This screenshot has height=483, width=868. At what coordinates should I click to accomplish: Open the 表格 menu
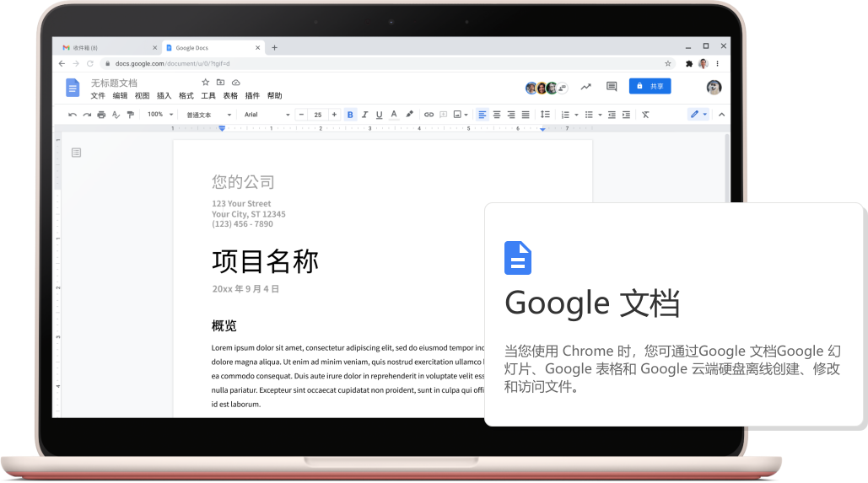pos(230,96)
